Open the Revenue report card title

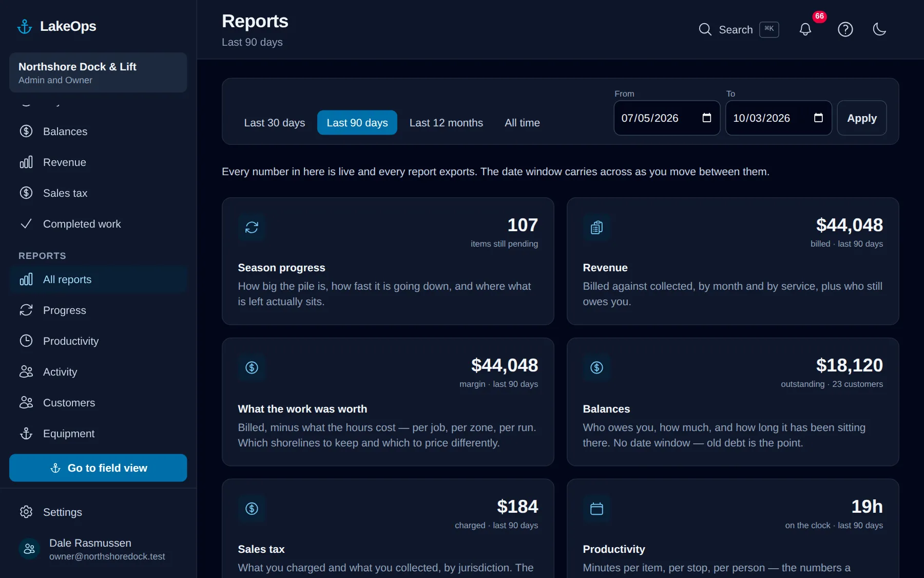tap(605, 268)
